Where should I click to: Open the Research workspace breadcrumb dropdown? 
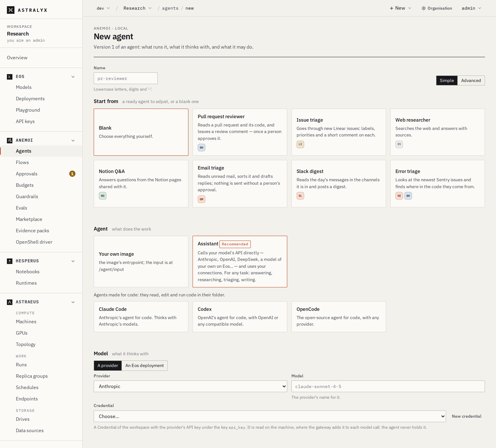click(137, 8)
